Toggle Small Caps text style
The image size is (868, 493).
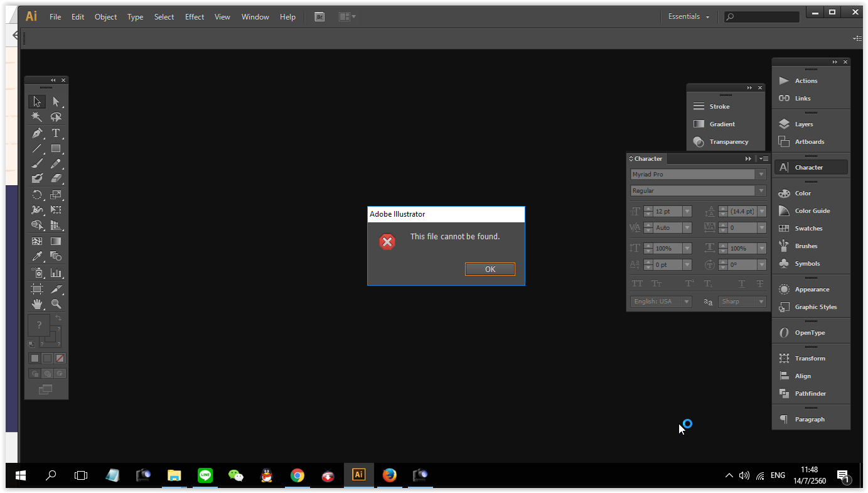pyautogui.click(x=656, y=284)
